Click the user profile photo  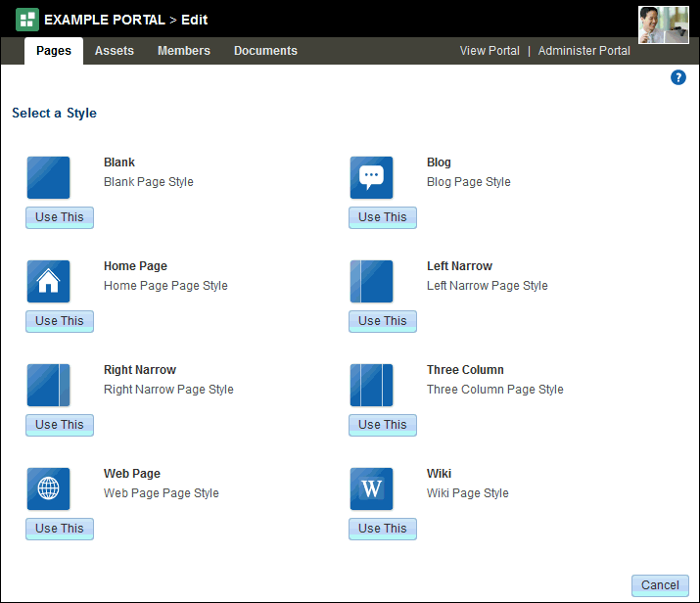click(664, 25)
